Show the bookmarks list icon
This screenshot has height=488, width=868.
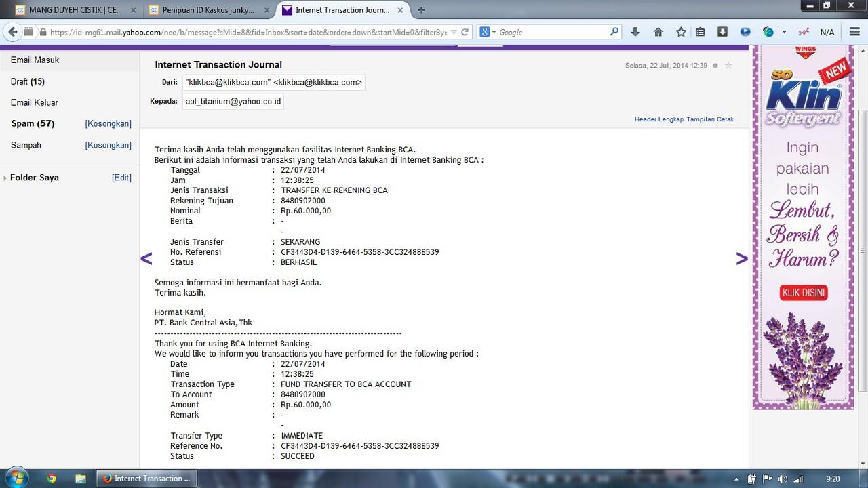click(x=701, y=32)
